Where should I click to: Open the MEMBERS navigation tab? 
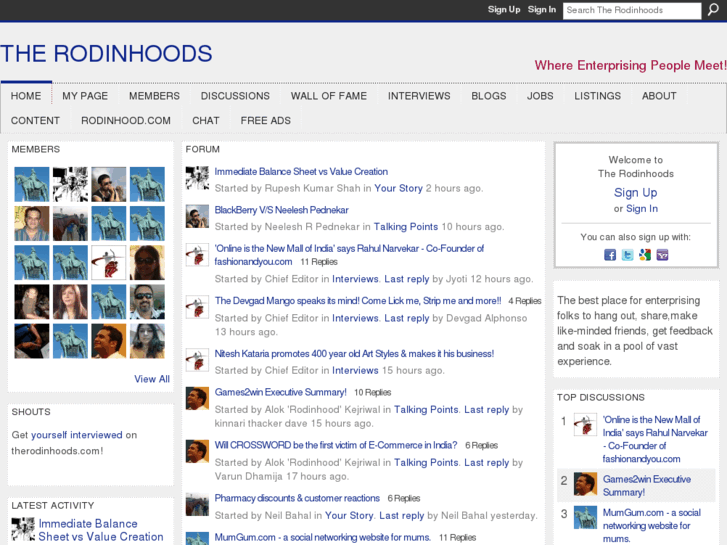tap(154, 96)
